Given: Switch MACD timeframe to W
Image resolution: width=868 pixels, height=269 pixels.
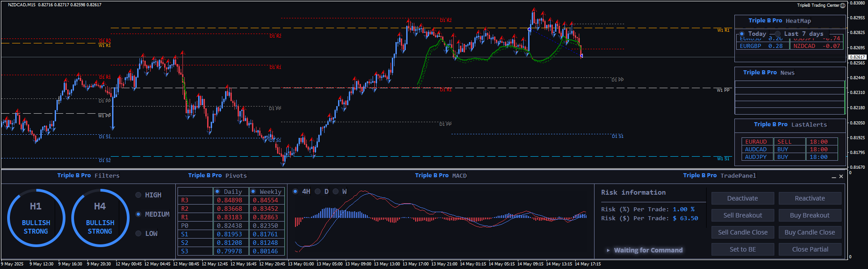Looking at the screenshot, I should 335,192.
